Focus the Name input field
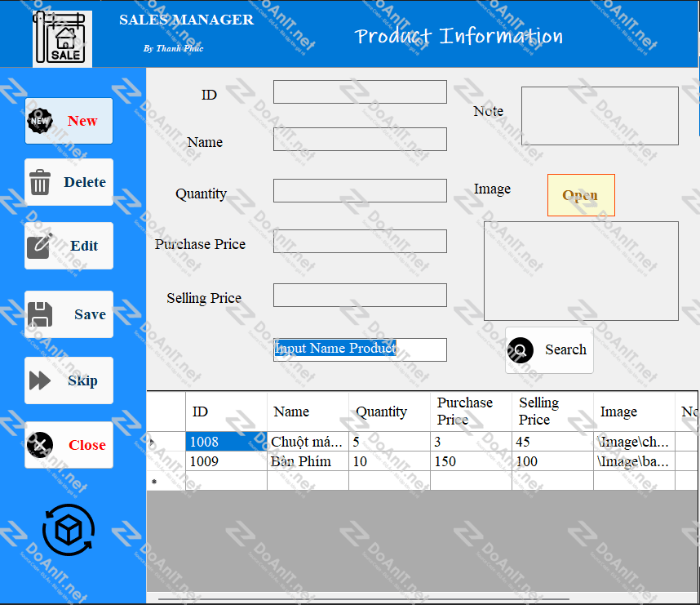700x605 pixels. [360, 140]
